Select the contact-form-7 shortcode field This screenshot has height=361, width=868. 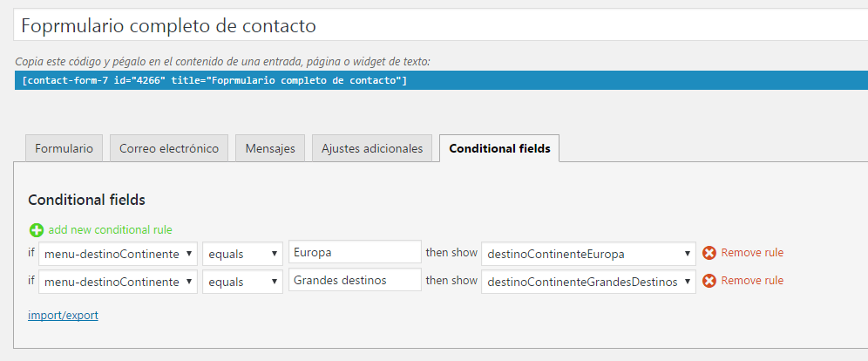click(441, 80)
